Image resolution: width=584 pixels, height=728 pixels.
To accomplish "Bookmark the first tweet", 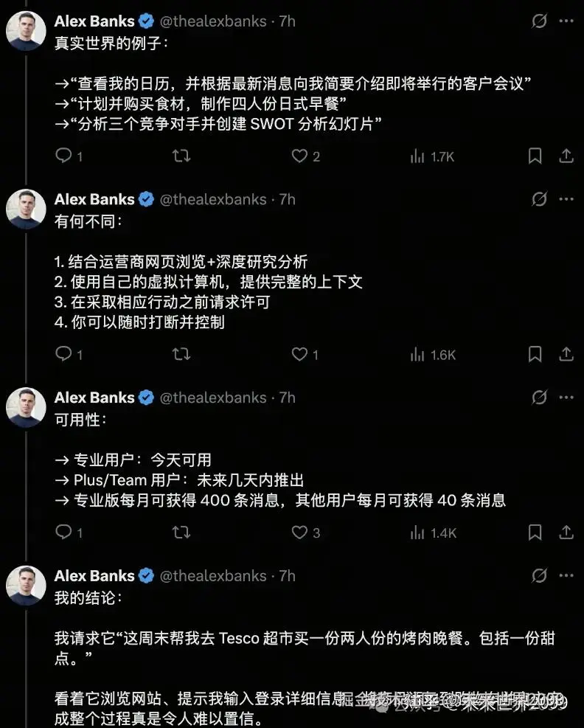I will click(x=535, y=156).
